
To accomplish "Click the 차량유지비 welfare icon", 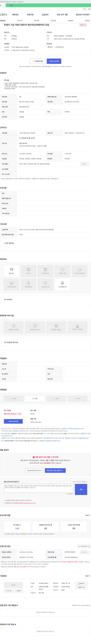I will click(45, 271).
